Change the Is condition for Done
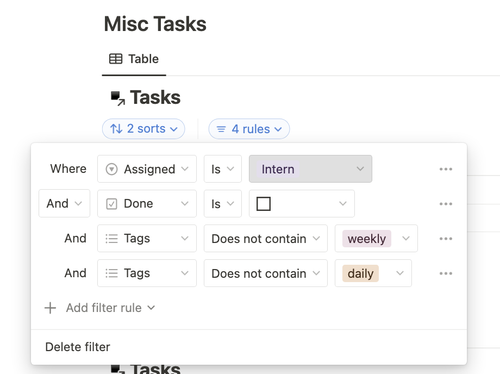 223,204
